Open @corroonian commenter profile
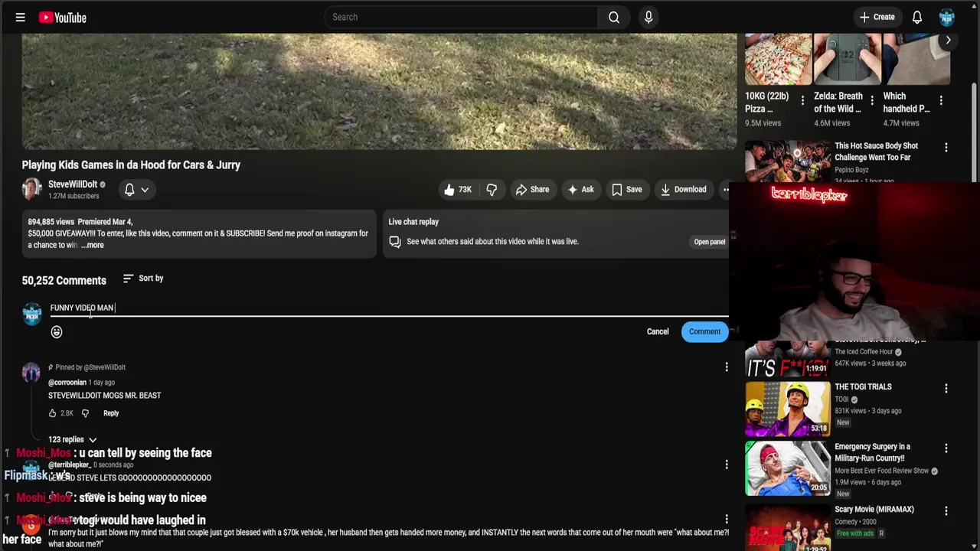 [x=67, y=383]
